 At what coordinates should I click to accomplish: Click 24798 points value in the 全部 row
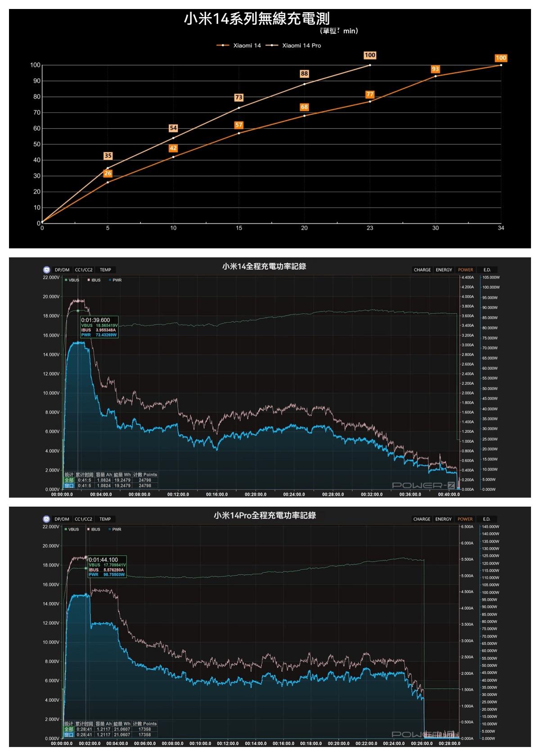point(145,481)
